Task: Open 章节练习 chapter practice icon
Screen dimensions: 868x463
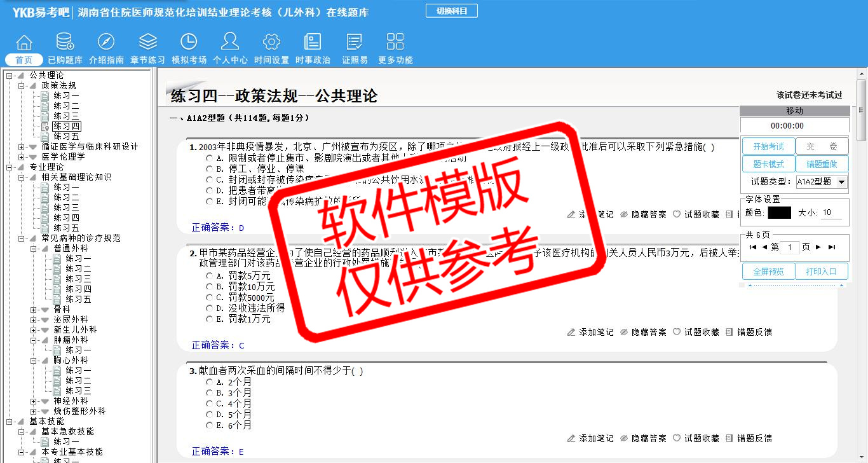Action: tap(147, 43)
